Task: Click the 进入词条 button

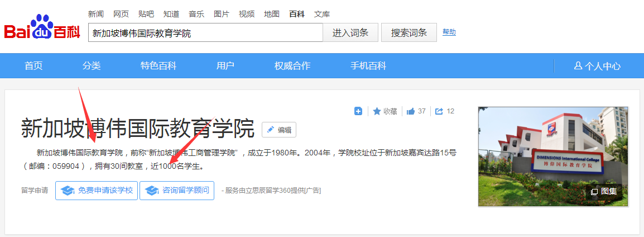Action: pos(350,32)
